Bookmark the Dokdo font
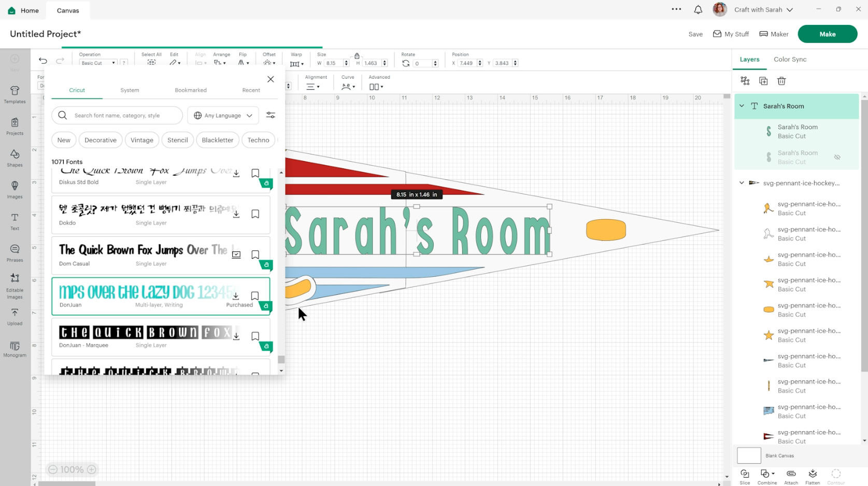Screen dimensions: 868x486 [x=255, y=214]
